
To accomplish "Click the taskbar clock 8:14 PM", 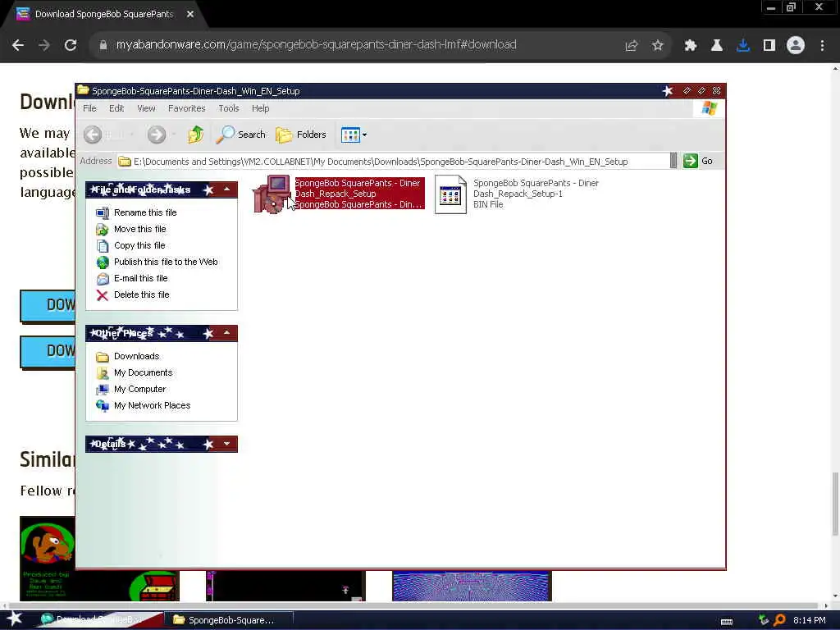I will pyautogui.click(x=809, y=620).
